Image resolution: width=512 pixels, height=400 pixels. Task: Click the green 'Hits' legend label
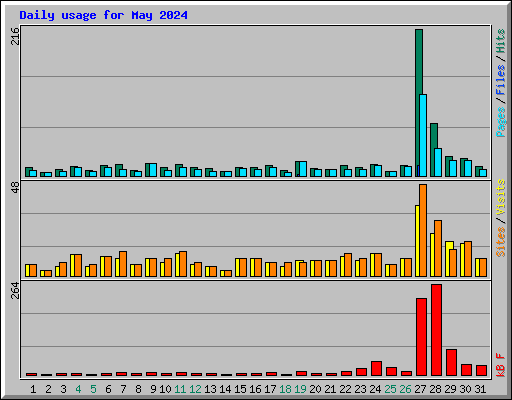pyautogui.click(x=501, y=41)
